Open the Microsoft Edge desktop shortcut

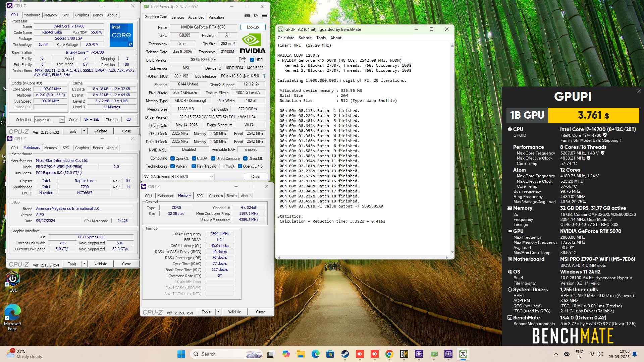coord(12,317)
